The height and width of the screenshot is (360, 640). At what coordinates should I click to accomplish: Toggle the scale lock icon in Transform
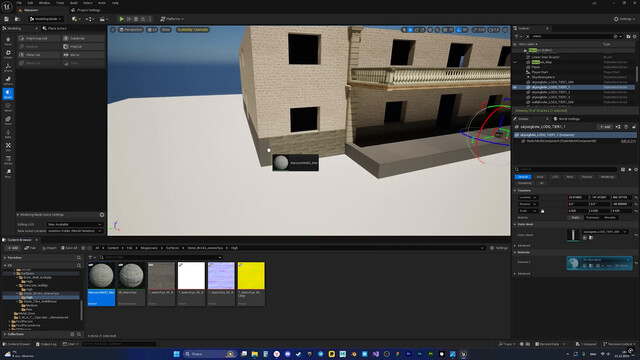[x=542, y=211]
